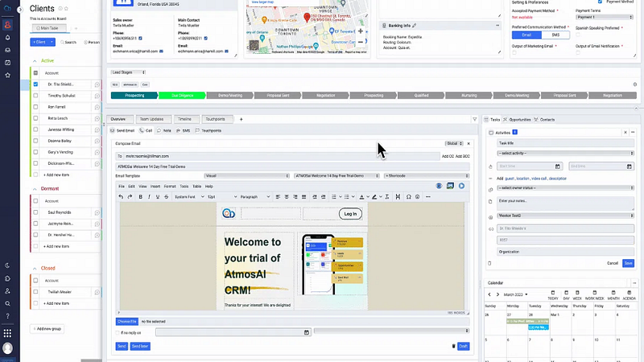The width and height of the screenshot is (644, 362).
Task: Click the Send button
Action: (122, 347)
